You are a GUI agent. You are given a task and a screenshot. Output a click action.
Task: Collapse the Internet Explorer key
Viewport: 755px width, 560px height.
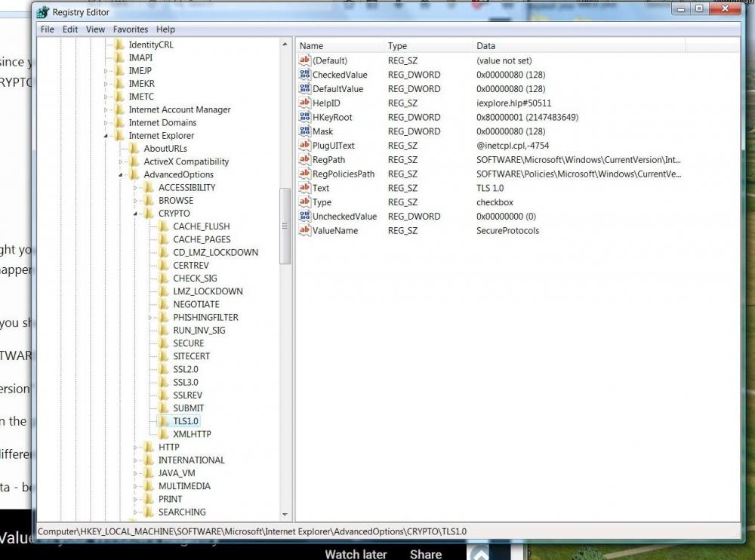106,137
